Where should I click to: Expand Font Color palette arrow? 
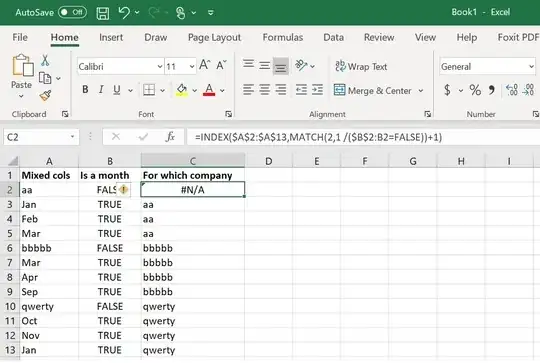point(222,91)
